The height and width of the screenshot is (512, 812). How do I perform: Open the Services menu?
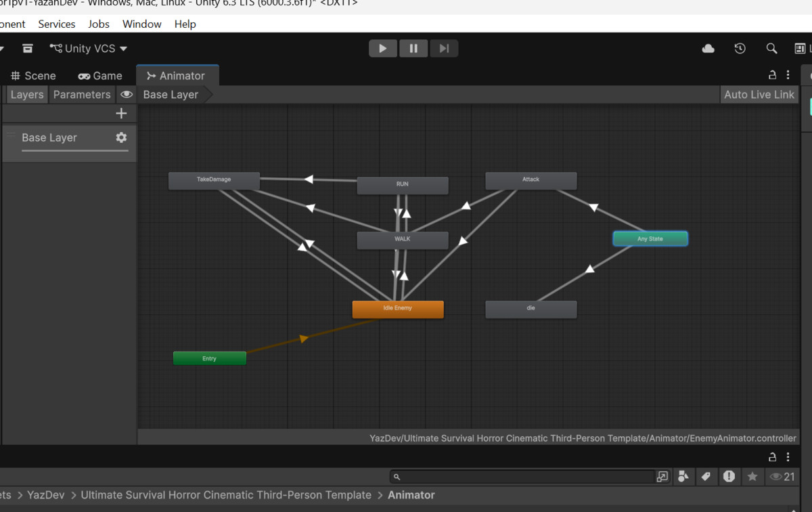pos(57,24)
